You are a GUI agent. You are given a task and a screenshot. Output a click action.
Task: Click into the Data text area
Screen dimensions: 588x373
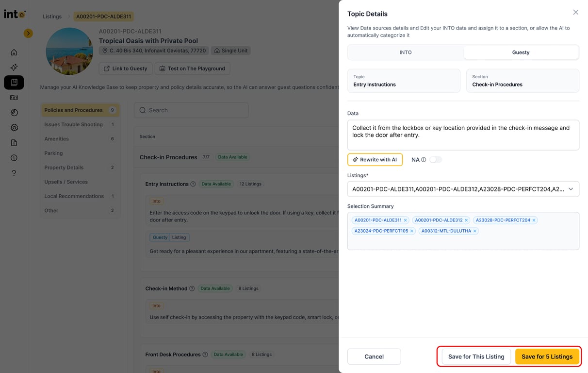click(x=463, y=135)
